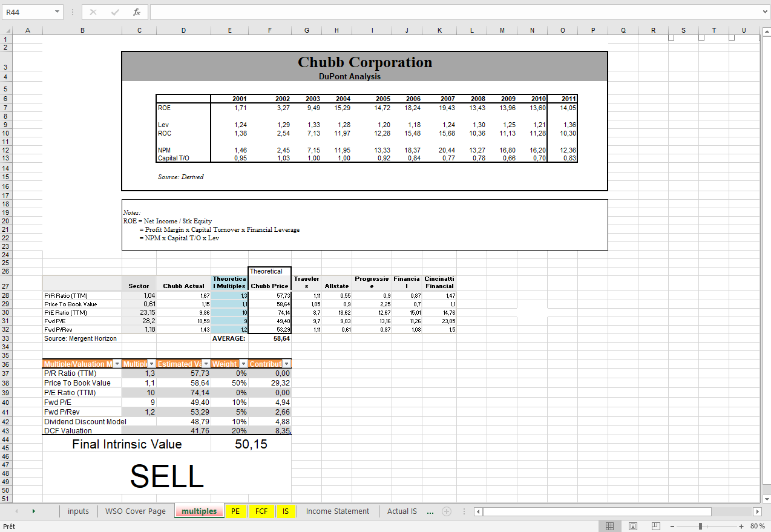Screen dimensions: 771x532
Task: Select the multiples sheet tab
Action: (199, 511)
